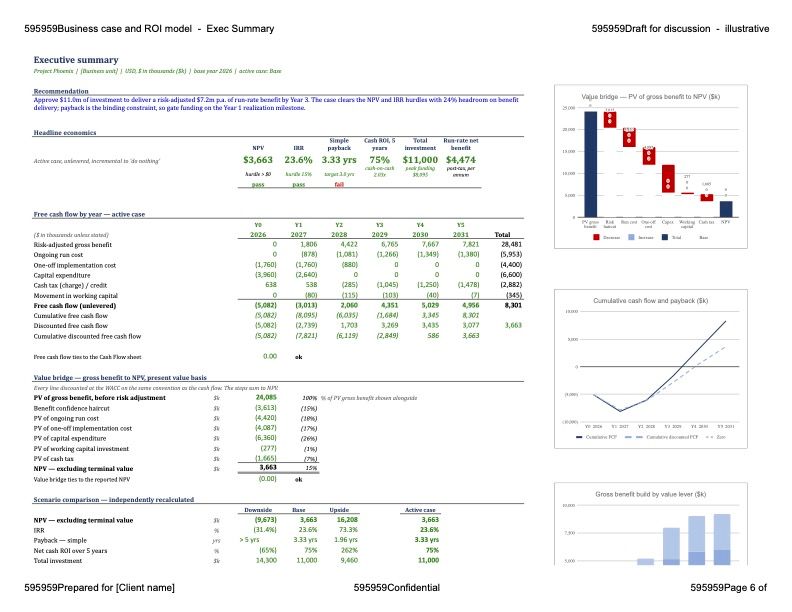Select the Upside total investment 9,460
Viewport: 792px width, 612px height.
(x=349, y=560)
